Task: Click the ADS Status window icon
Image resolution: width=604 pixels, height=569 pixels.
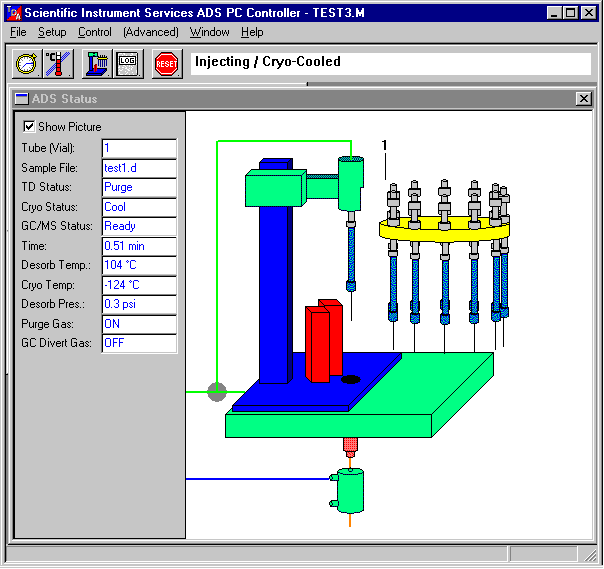Action: [x=22, y=99]
